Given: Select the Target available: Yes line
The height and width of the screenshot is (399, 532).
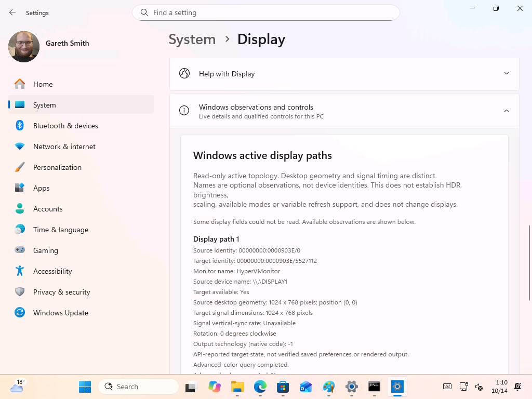Looking at the screenshot, I should click(x=221, y=292).
